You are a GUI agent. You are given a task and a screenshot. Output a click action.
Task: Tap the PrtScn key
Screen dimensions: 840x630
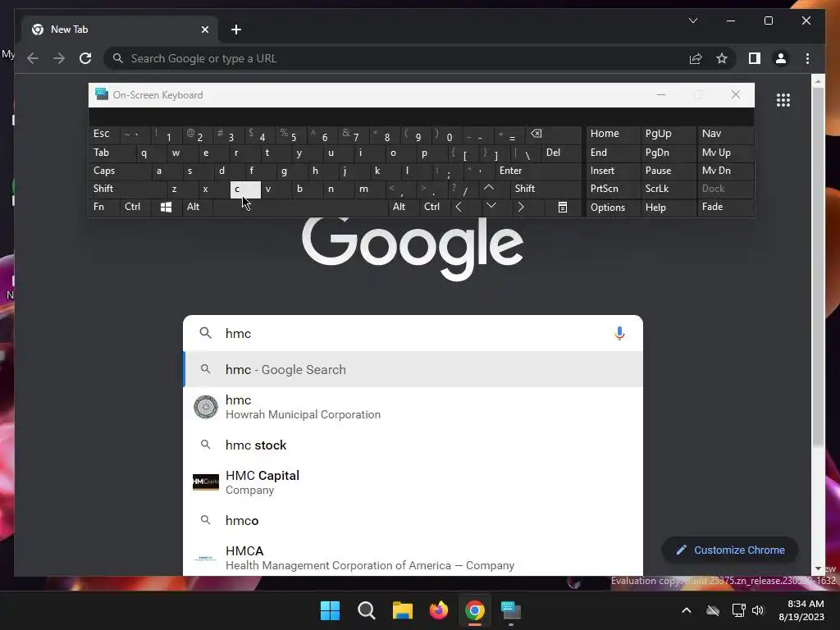coord(613,189)
